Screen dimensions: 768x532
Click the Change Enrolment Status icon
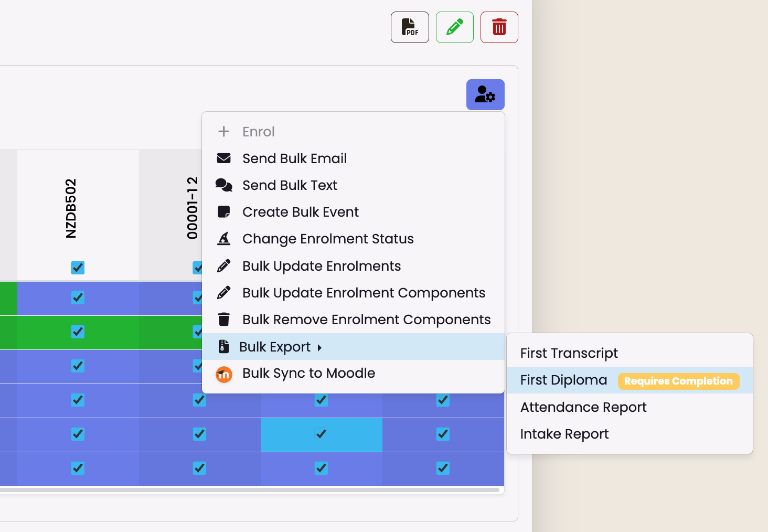coord(224,238)
